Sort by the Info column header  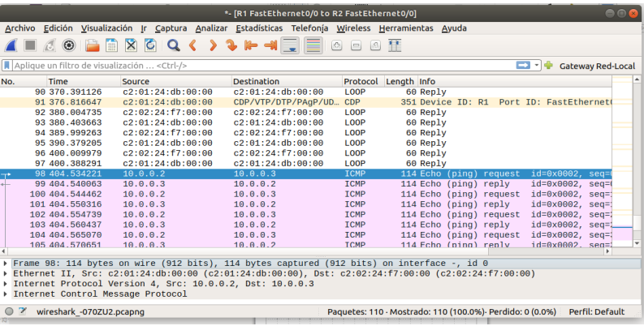515,82
